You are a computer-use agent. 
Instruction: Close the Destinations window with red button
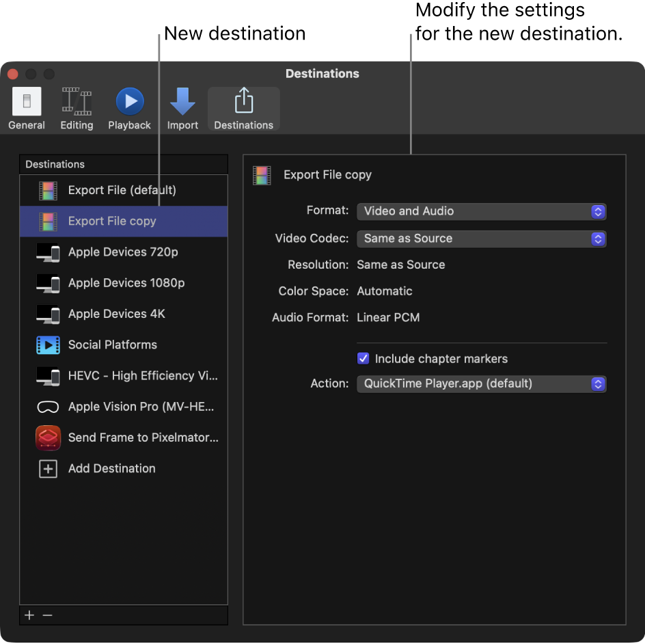point(13,74)
